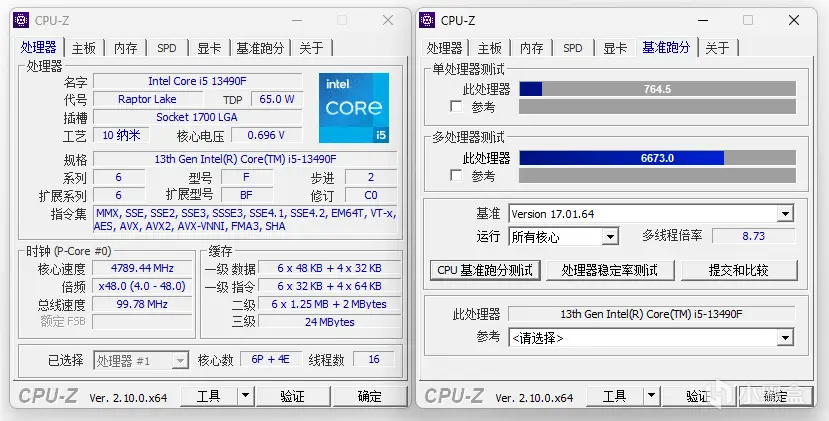Click the 三级 cache value 24 MBytes
The height and width of the screenshot is (421, 829).
(329, 322)
